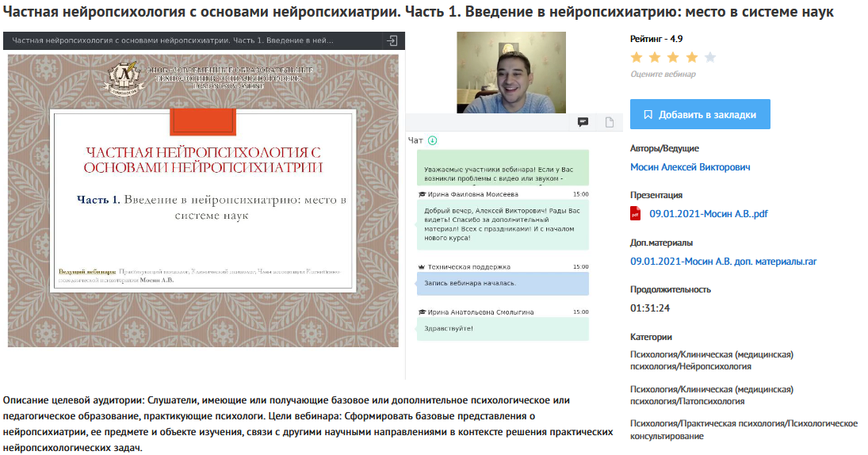Select the Техническая поддержка chat message
The width and height of the screenshot is (868, 455).
tap(503, 283)
